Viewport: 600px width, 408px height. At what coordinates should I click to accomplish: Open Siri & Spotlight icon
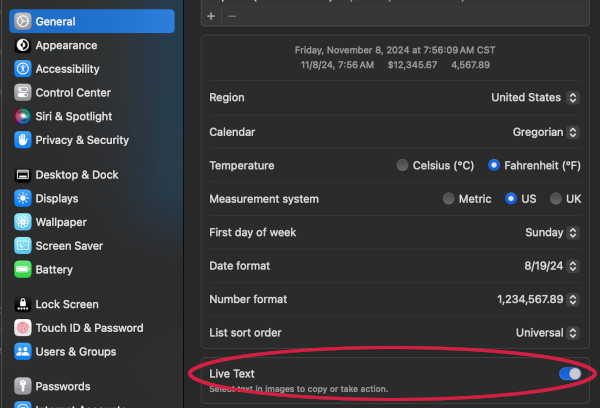pos(22,117)
